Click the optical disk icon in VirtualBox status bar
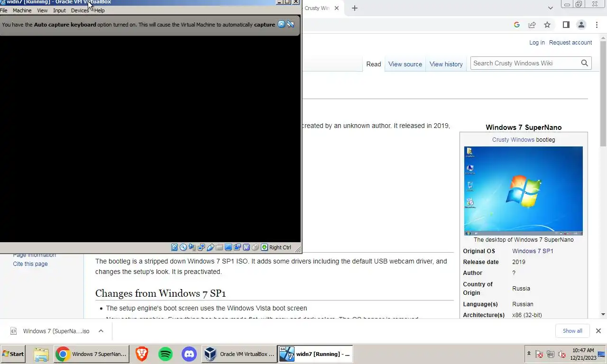607x364 pixels. click(x=183, y=247)
